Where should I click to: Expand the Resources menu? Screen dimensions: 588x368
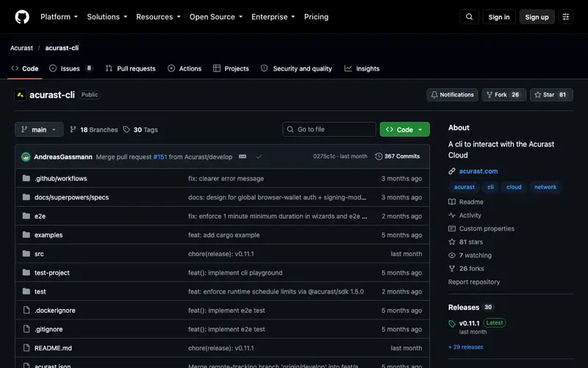point(158,17)
